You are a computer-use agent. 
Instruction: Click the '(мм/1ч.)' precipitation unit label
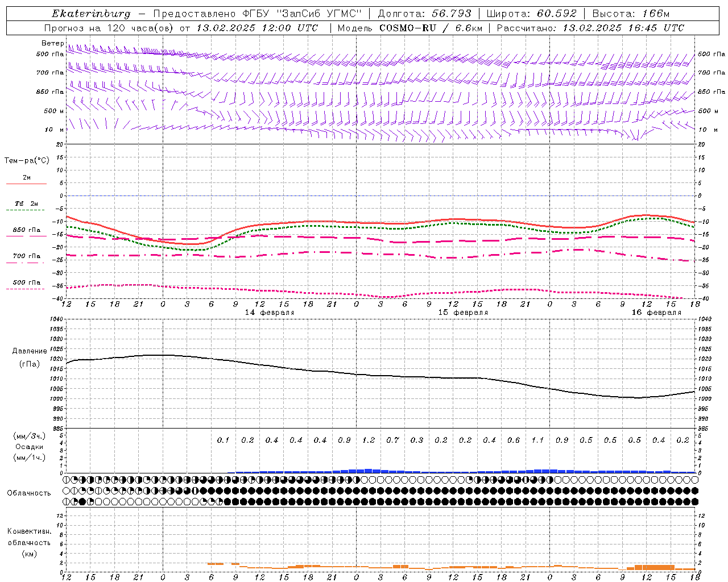tap(30, 458)
